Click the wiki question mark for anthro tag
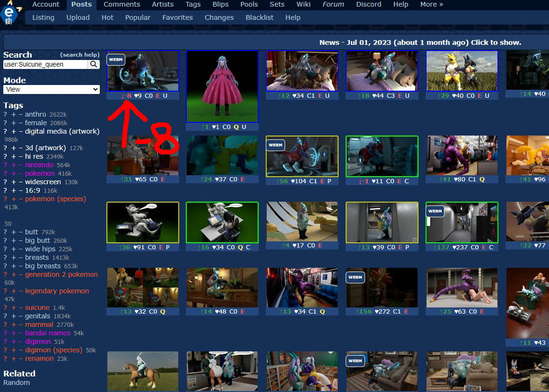549x392 pixels. pos(5,114)
